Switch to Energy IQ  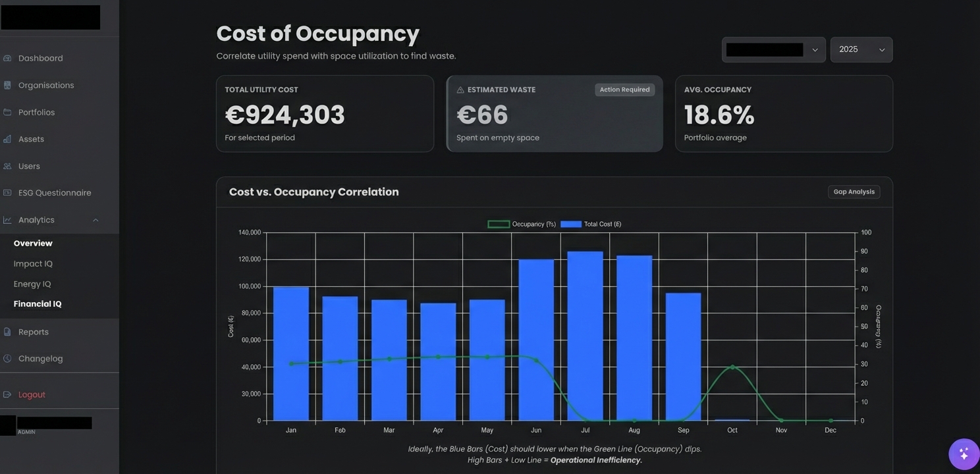32,284
